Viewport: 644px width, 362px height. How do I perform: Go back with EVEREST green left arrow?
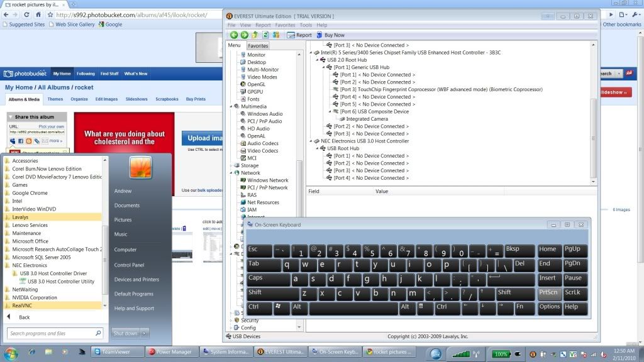click(x=234, y=35)
